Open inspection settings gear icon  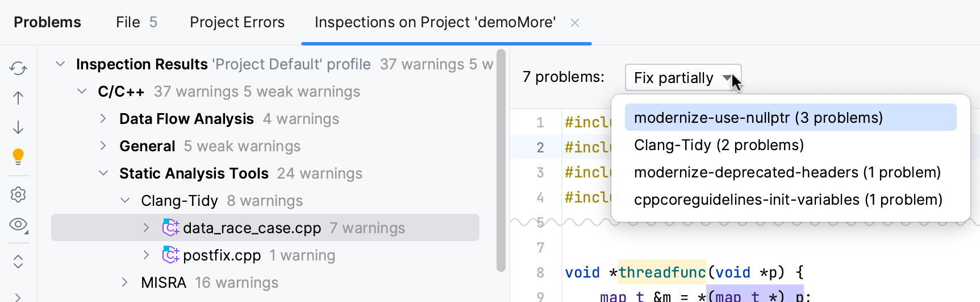[x=18, y=195]
